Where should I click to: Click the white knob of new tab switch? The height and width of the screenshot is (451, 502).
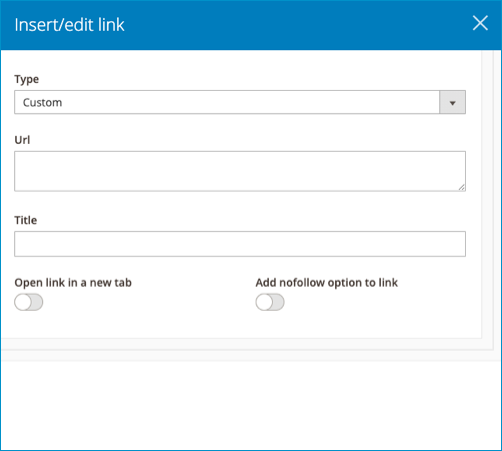(x=23, y=302)
